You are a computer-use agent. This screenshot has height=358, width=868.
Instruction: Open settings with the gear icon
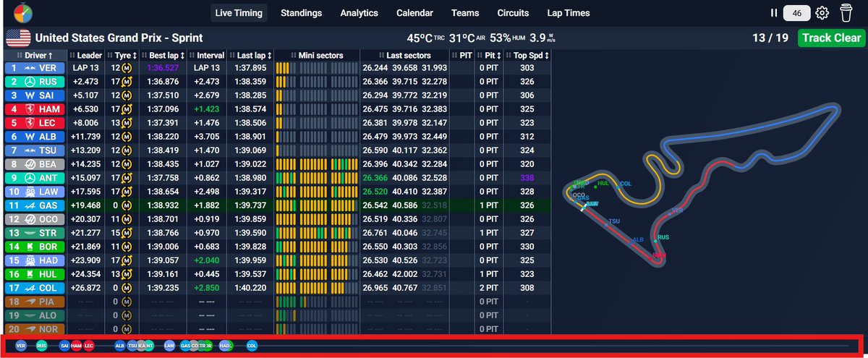[x=822, y=13]
